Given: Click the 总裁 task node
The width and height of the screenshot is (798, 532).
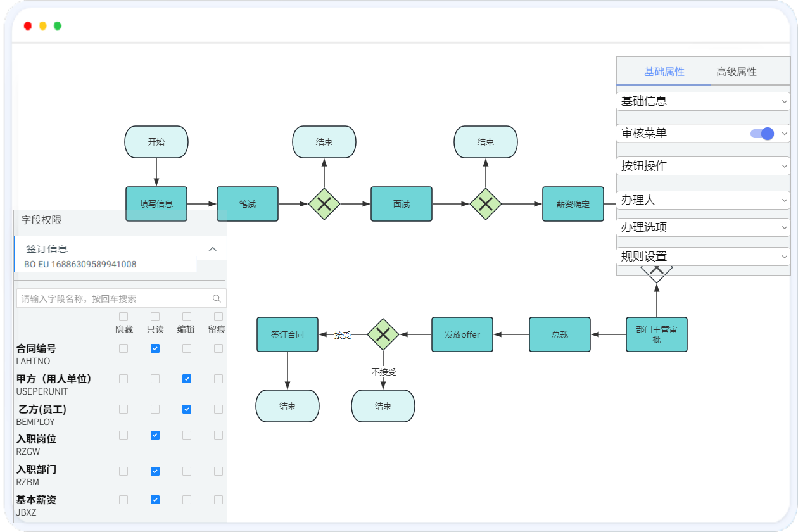Looking at the screenshot, I should (560, 334).
